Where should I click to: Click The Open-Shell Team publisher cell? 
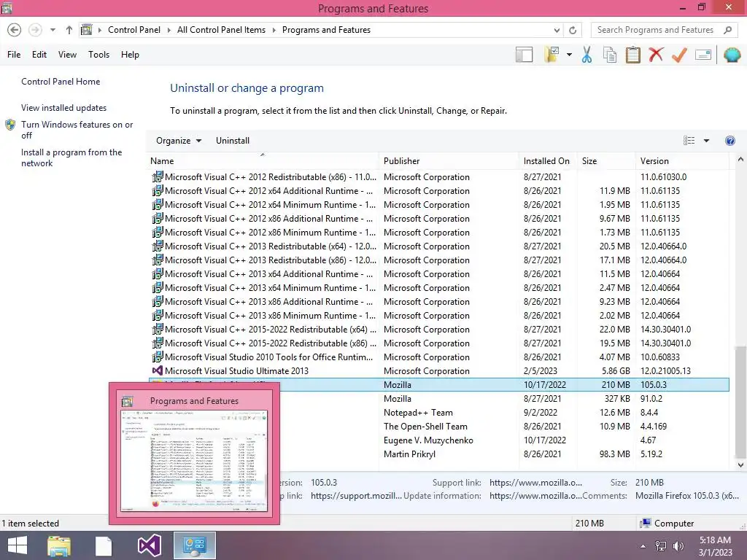pos(425,427)
